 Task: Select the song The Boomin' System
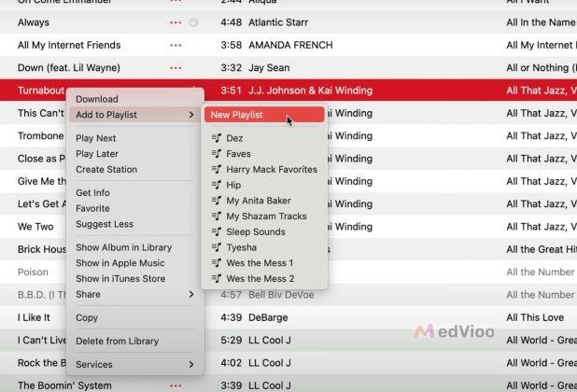pos(64,385)
